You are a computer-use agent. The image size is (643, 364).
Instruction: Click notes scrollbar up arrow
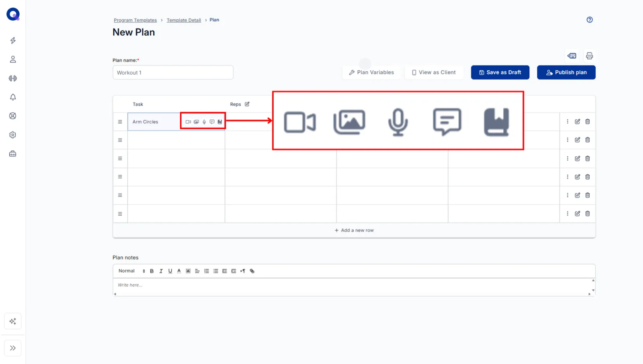pyautogui.click(x=593, y=280)
